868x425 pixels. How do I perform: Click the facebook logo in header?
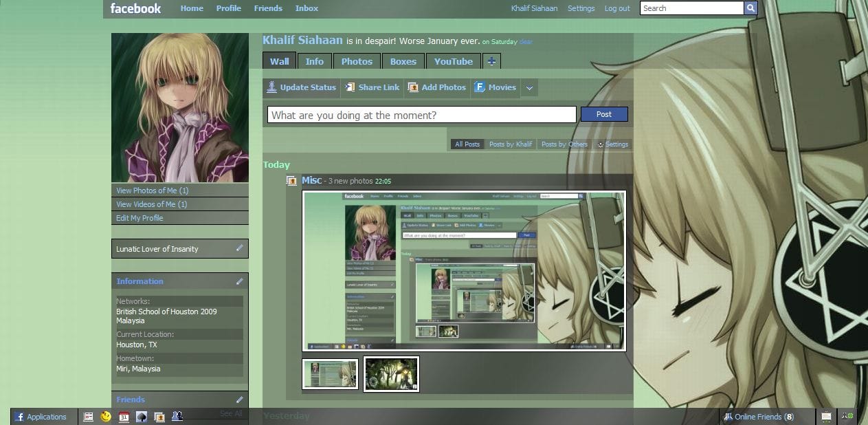tap(135, 8)
